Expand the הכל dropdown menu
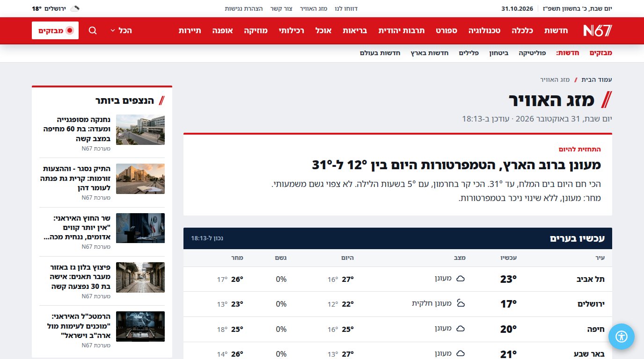Image resolution: width=644 pixels, height=359 pixels. pyautogui.click(x=121, y=30)
